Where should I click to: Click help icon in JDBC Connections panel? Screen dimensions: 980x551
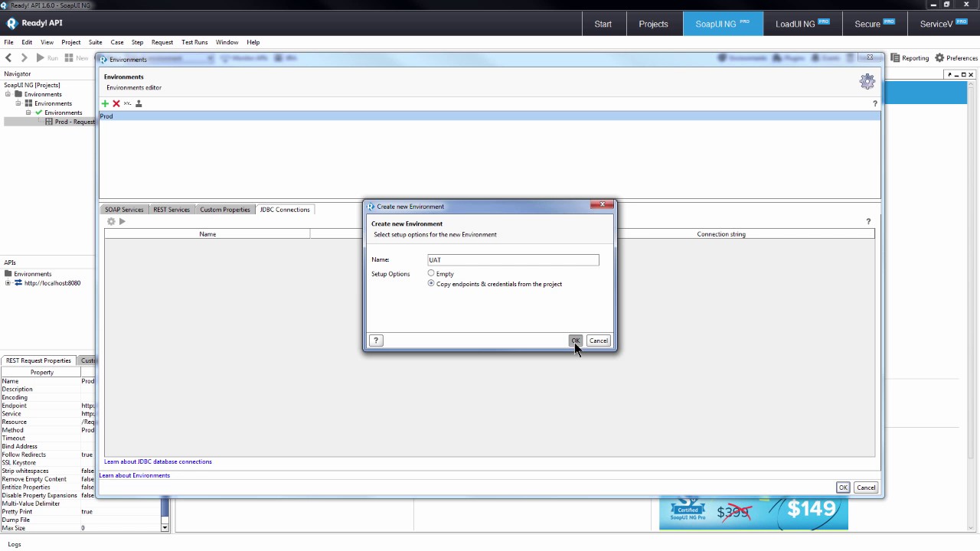868,221
